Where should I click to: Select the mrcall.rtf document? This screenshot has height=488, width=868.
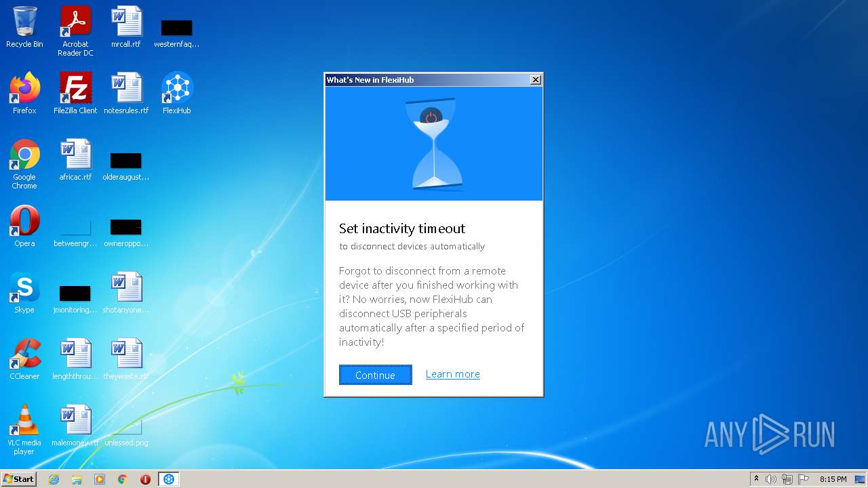point(126,27)
